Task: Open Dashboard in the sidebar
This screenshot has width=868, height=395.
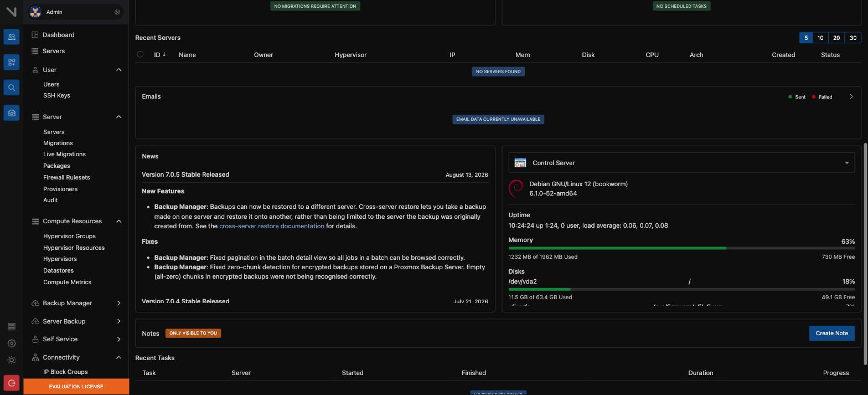Action: tap(58, 35)
